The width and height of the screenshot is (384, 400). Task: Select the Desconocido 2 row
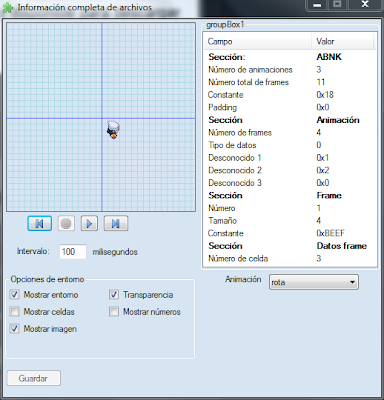point(290,170)
